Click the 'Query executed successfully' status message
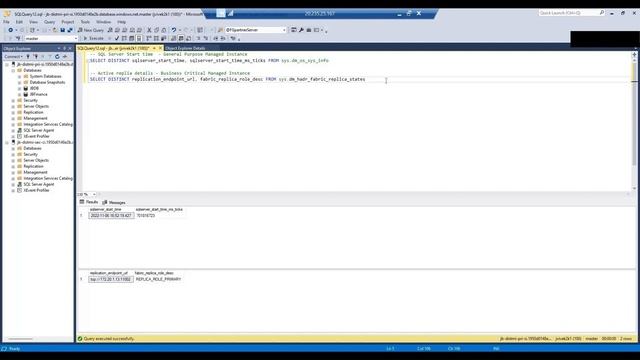This screenshot has width=640, height=360. click(x=109, y=339)
